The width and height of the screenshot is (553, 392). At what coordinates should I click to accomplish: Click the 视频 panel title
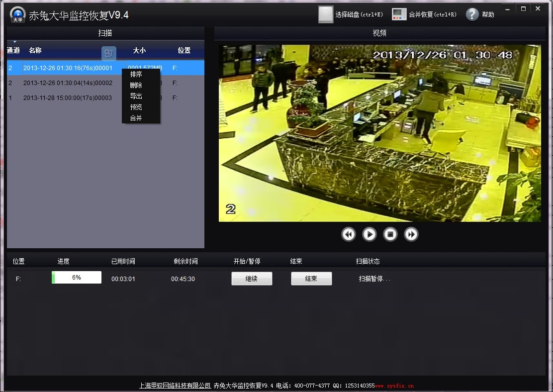tap(379, 33)
